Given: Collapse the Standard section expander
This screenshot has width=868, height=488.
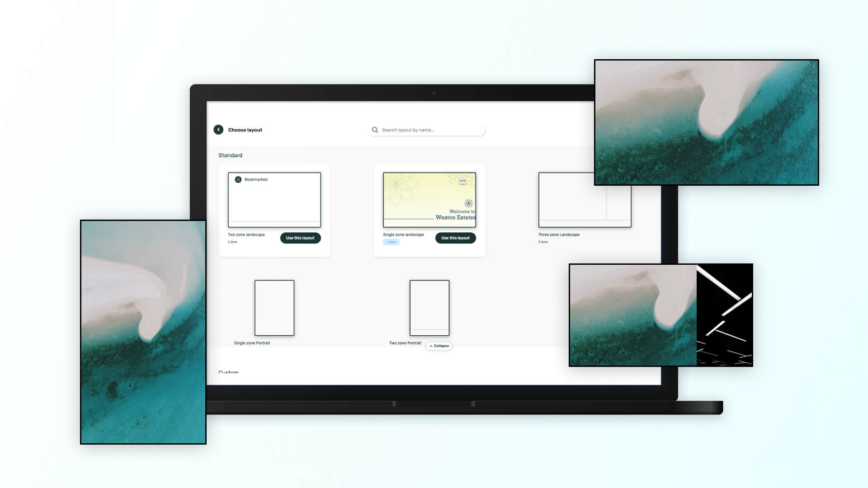Looking at the screenshot, I should (x=439, y=346).
